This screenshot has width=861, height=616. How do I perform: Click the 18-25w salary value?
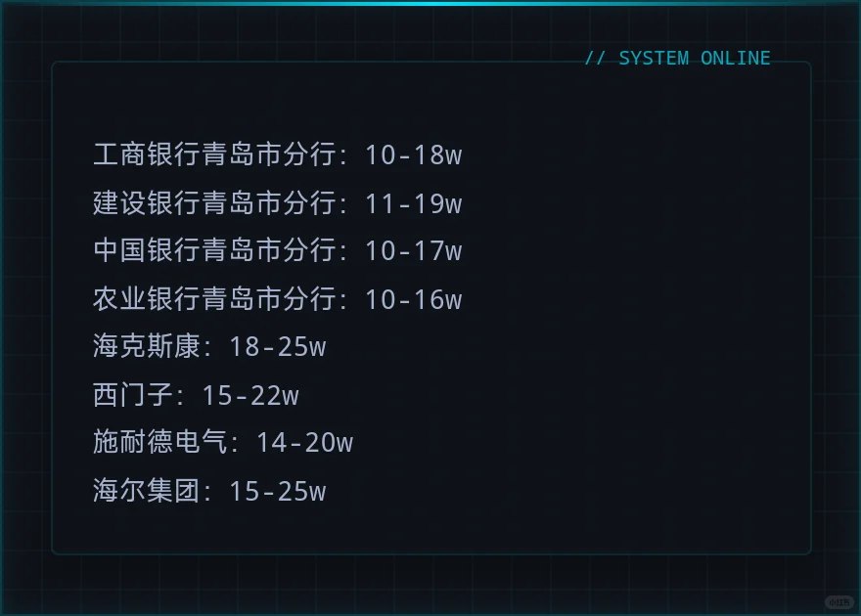click(277, 347)
